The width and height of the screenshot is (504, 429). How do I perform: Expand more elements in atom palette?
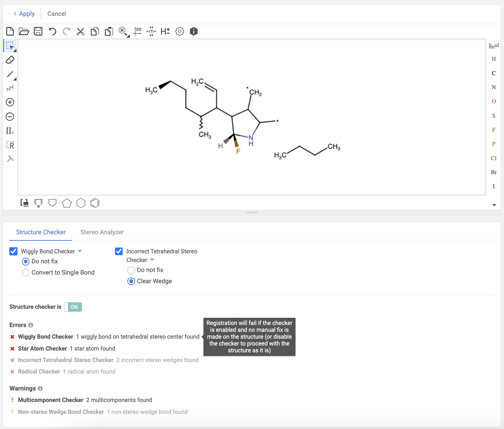494,205
